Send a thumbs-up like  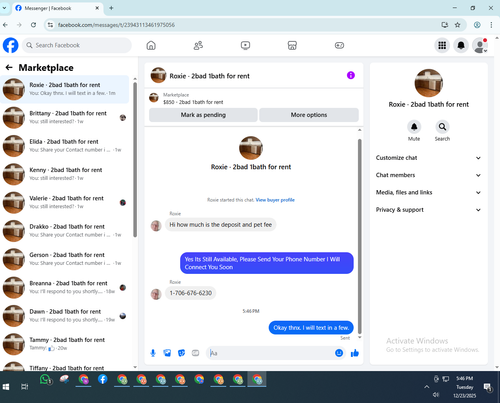point(355,353)
